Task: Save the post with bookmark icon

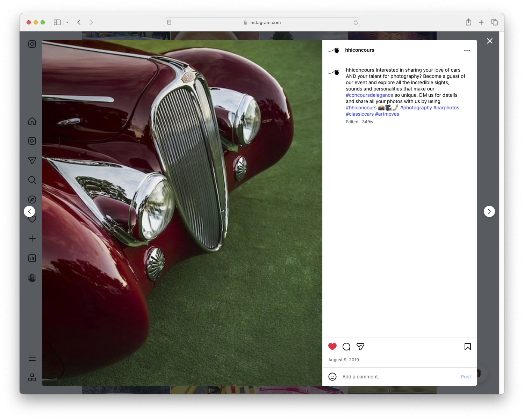Action: tap(468, 347)
